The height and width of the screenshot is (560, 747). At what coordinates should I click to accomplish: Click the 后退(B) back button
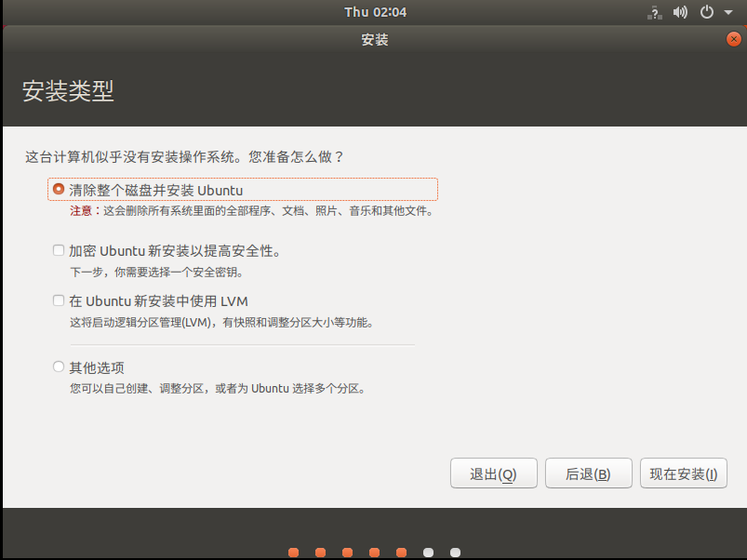point(588,473)
